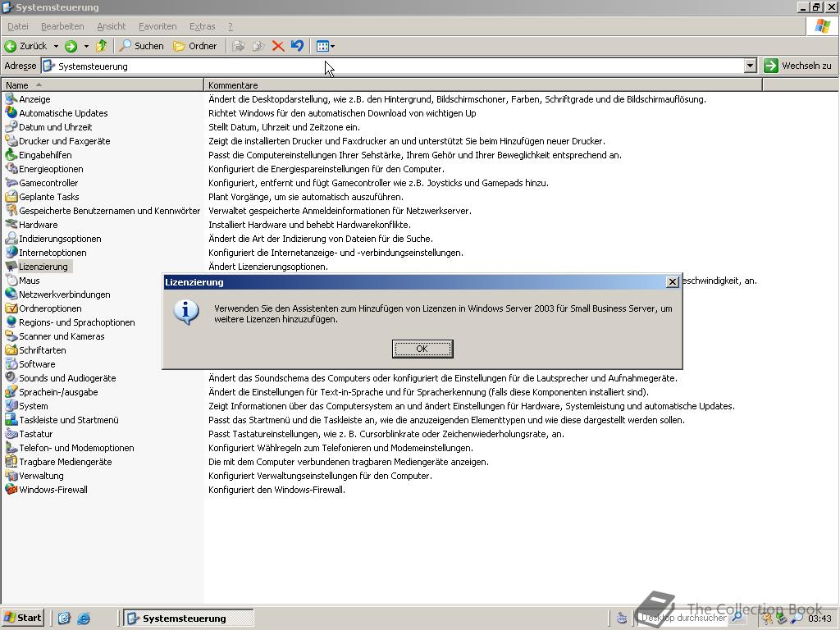Open the Datei menu
The image size is (840, 630).
pyautogui.click(x=18, y=26)
